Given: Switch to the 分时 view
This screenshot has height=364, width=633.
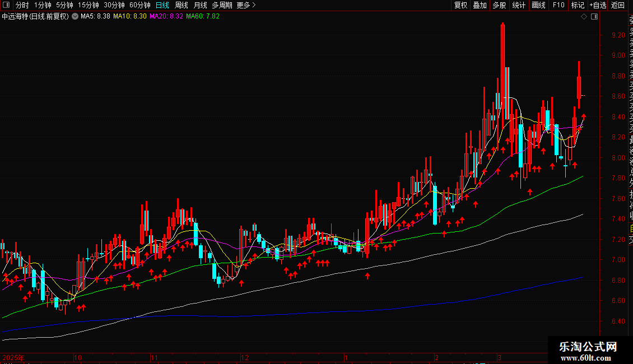Looking at the screenshot, I should [22, 5].
